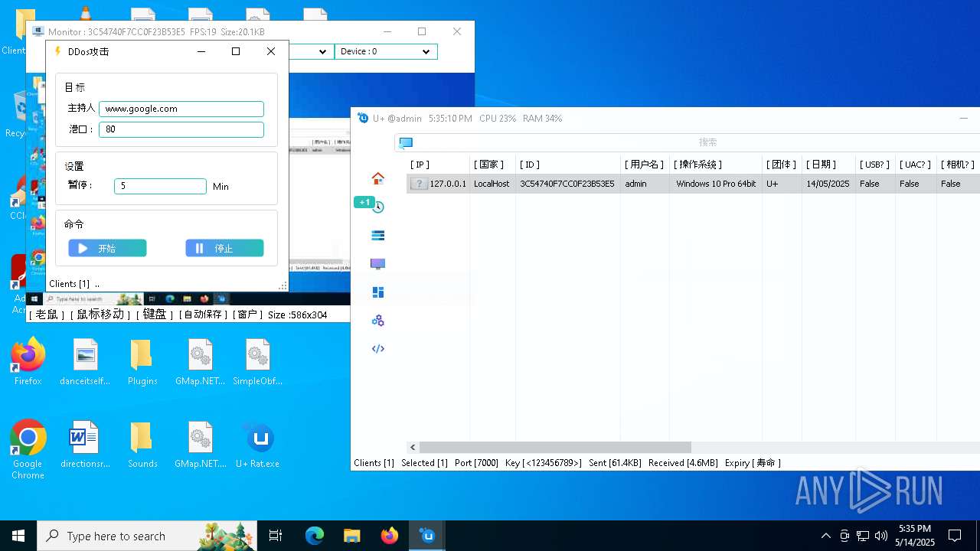This screenshot has width=980, height=551.
Task: Open the gears settings icon in U+ sidebar
Action: tap(377, 321)
